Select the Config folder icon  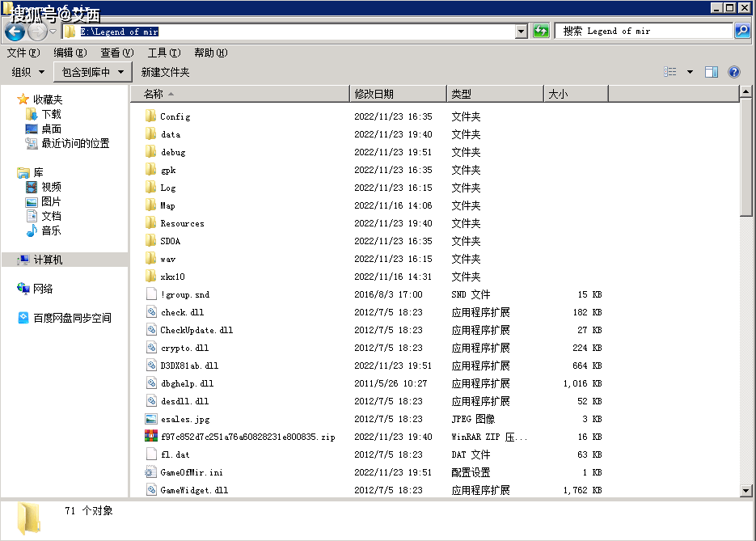150,116
